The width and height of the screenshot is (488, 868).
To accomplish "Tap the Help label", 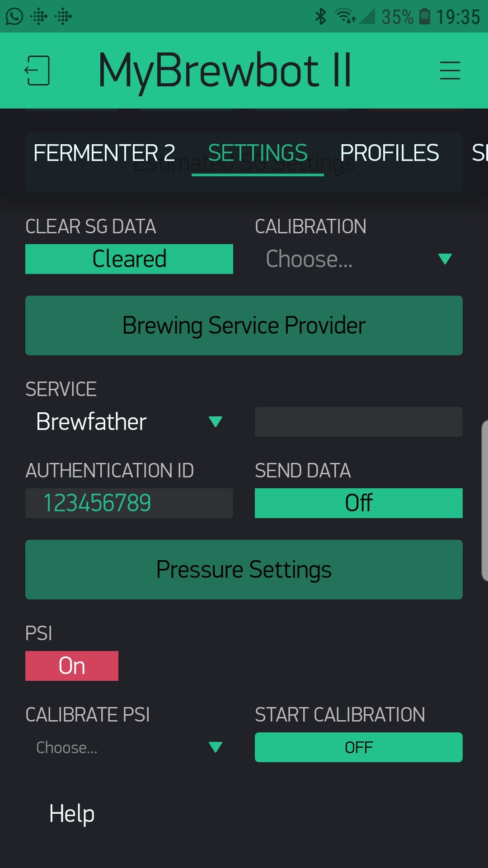I will (72, 814).
